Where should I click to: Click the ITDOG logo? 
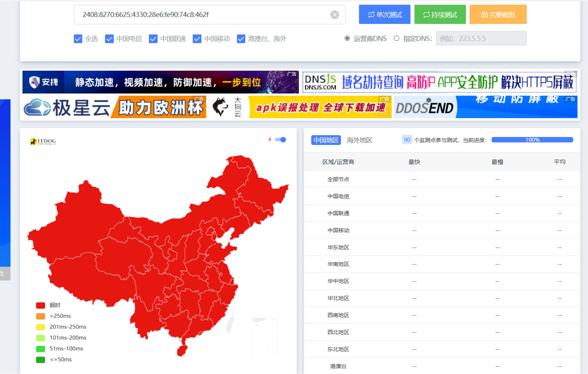pos(43,141)
